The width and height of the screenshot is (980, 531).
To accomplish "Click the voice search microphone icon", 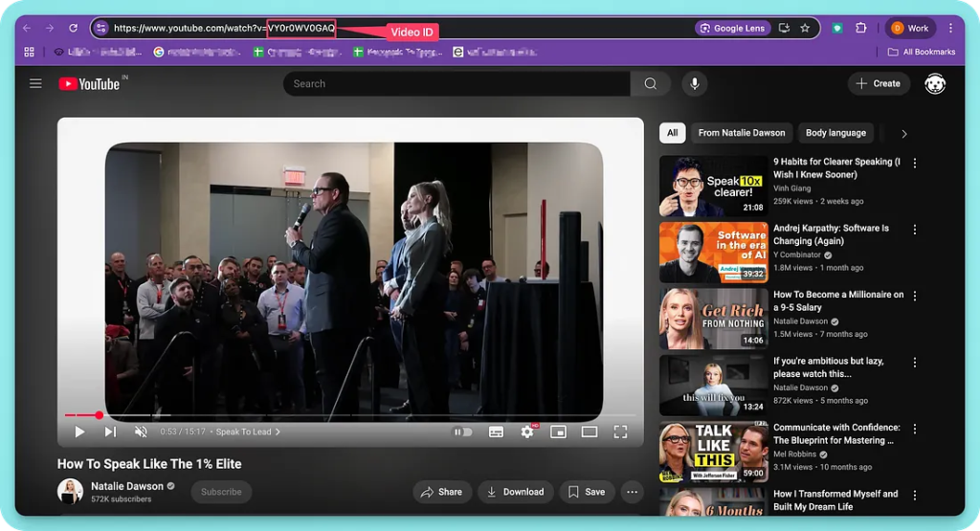I will pyautogui.click(x=694, y=84).
